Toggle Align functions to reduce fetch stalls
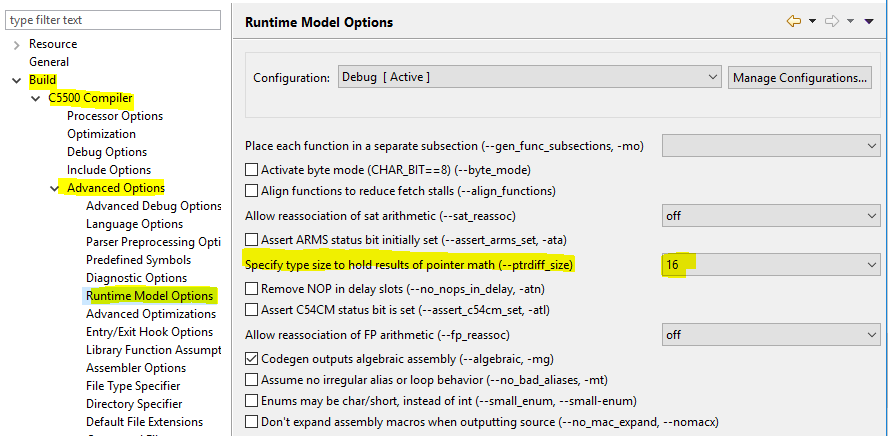 click(252, 190)
